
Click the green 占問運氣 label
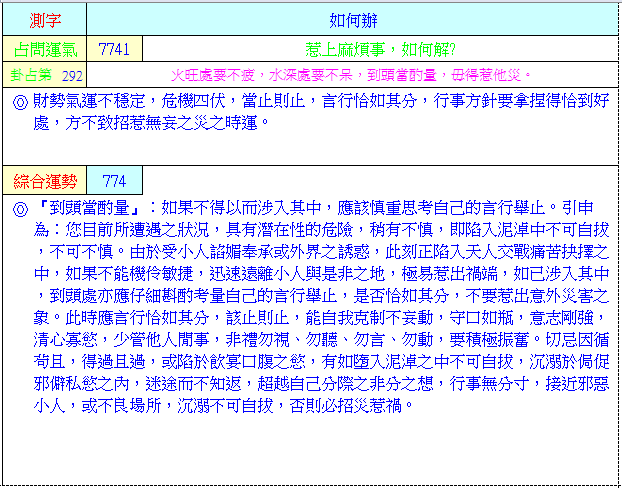43,49
